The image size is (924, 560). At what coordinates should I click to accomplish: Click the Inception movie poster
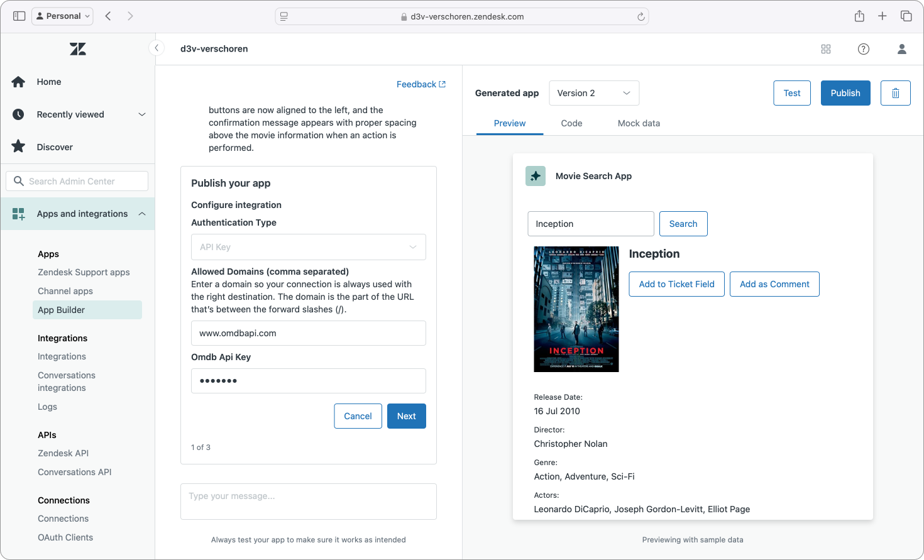point(576,309)
